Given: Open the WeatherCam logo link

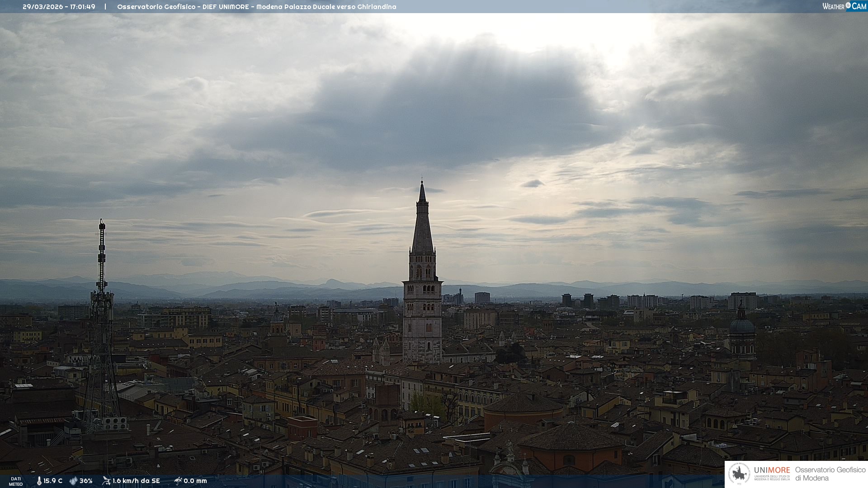Looking at the screenshot, I should 844,6.
